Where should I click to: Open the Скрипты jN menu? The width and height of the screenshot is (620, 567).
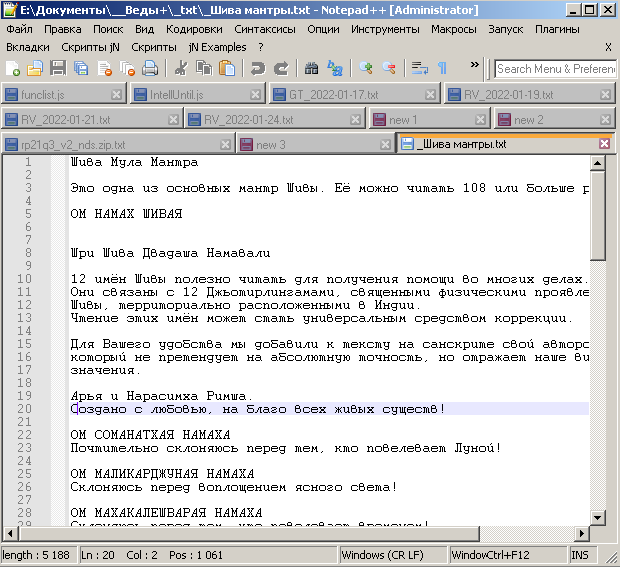point(91,47)
